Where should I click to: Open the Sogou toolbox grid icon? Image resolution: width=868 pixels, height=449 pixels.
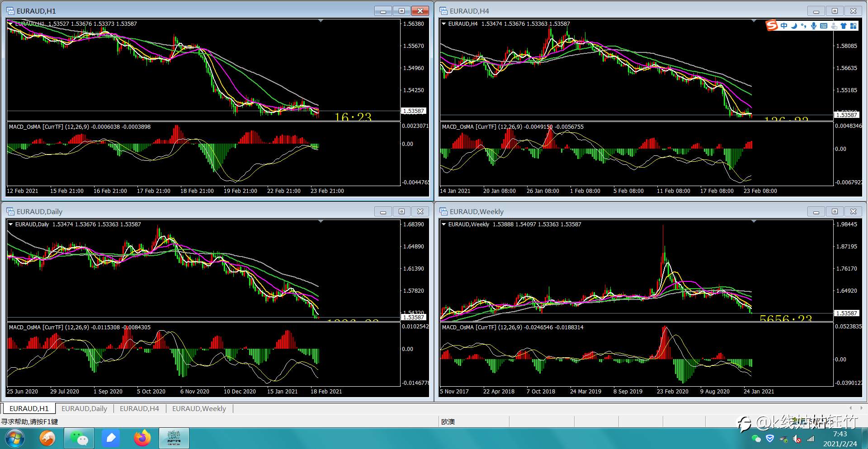pyautogui.click(x=854, y=26)
